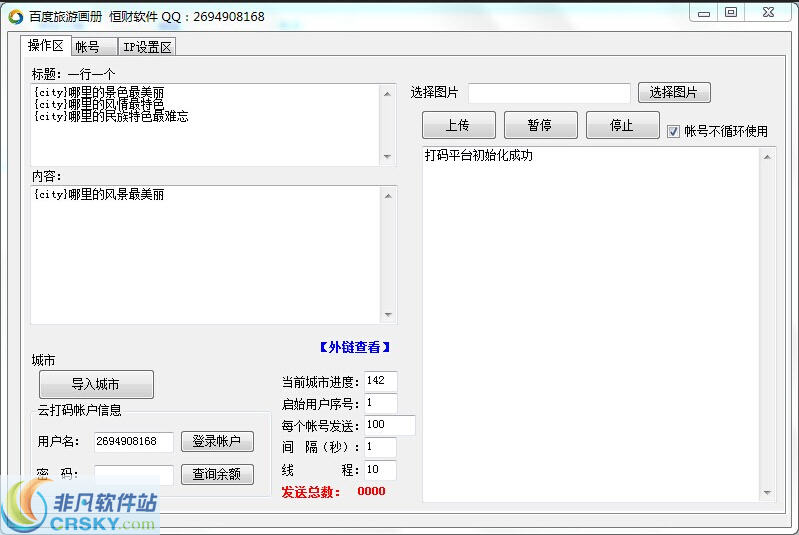Click the log panel scroll down arrow
This screenshot has height=535, width=799.
click(x=767, y=493)
